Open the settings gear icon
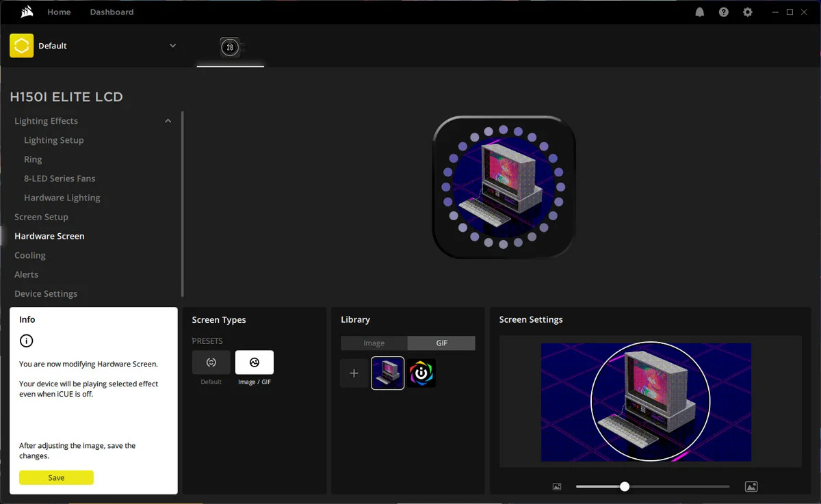The height and width of the screenshot is (504, 821). [747, 12]
